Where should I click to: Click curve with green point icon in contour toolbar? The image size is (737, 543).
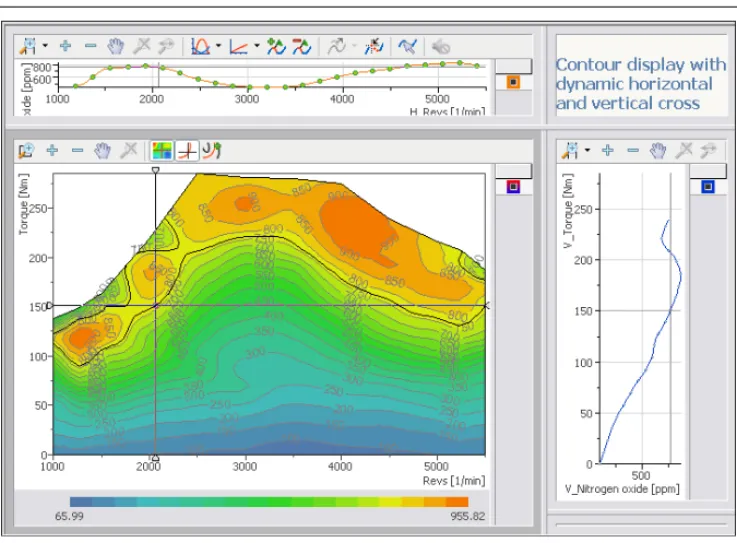pos(212,150)
